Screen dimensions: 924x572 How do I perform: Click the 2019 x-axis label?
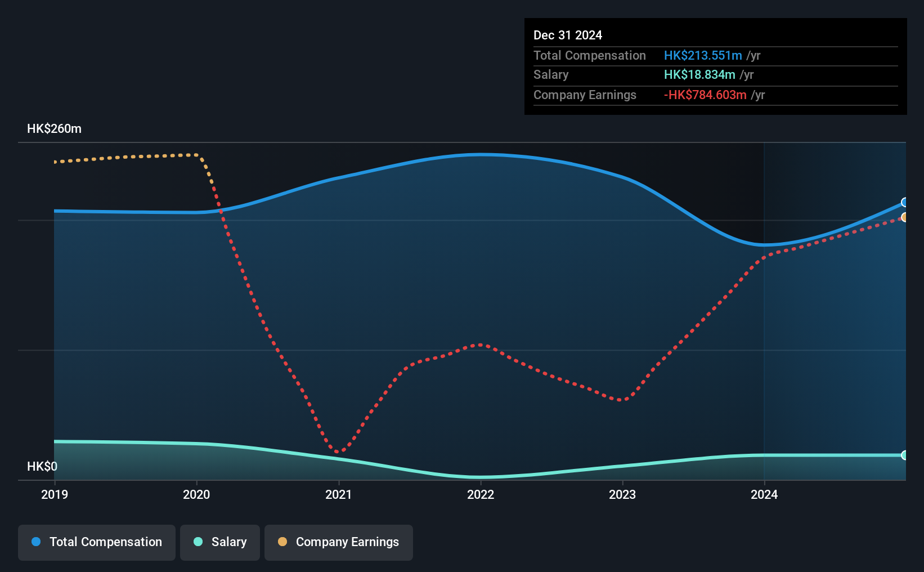(x=55, y=494)
